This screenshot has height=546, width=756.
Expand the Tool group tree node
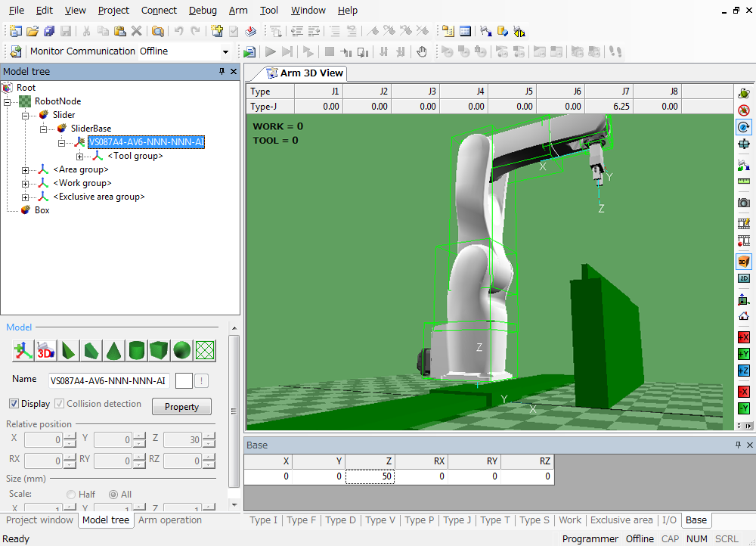(80, 157)
